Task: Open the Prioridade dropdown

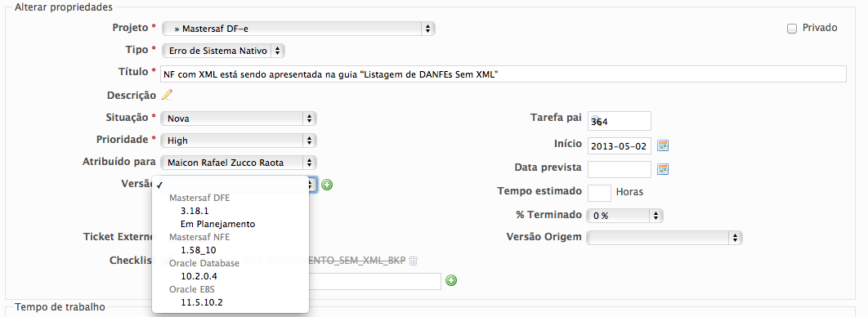Action: pyautogui.click(x=239, y=141)
